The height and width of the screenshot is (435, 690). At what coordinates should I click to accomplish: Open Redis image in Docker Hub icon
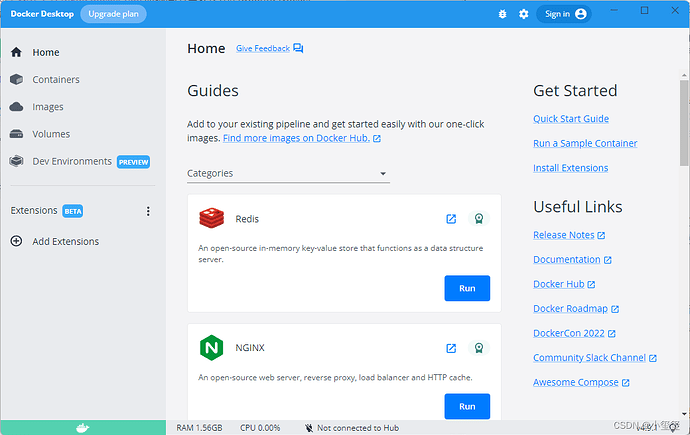coord(451,219)
